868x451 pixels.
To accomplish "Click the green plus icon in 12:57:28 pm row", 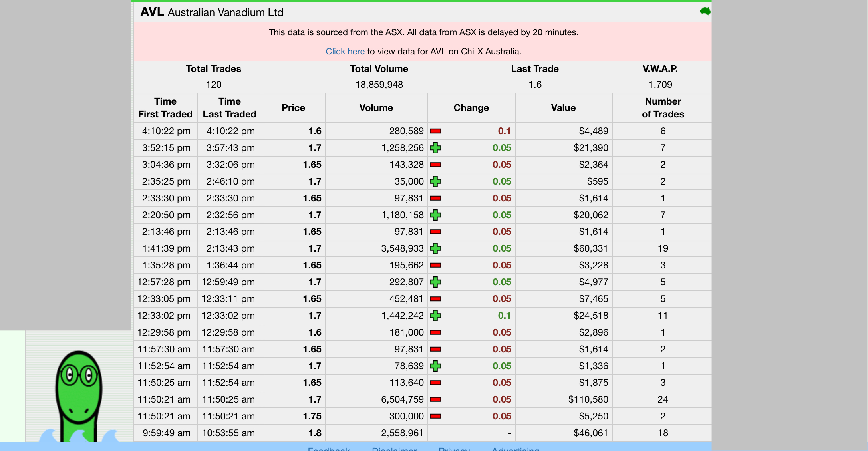I will [x=435, y=282].
